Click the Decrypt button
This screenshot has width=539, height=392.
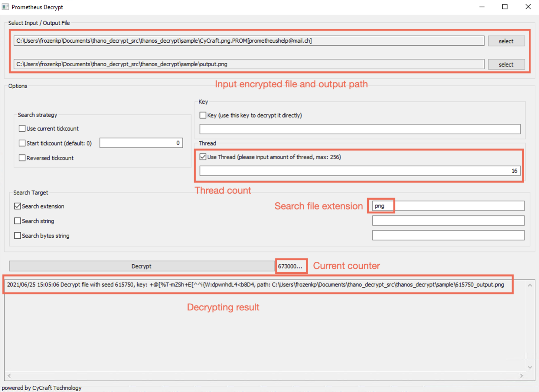pyautogui.click(x=141, y=266)
